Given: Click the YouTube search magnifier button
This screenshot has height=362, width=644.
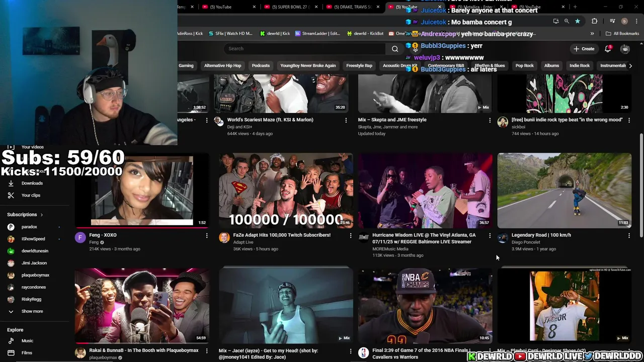Looking at the screenshot, I should click(x=395, y=49).
